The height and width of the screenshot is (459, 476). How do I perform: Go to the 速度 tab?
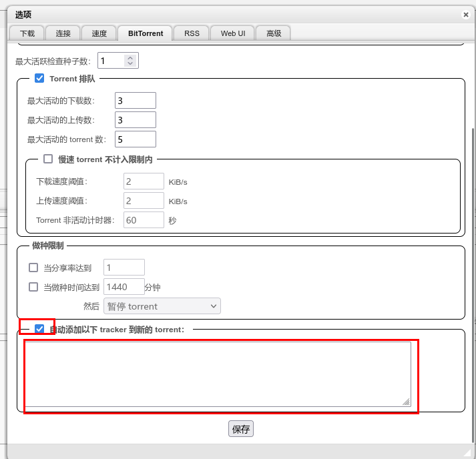pos(99,33)
